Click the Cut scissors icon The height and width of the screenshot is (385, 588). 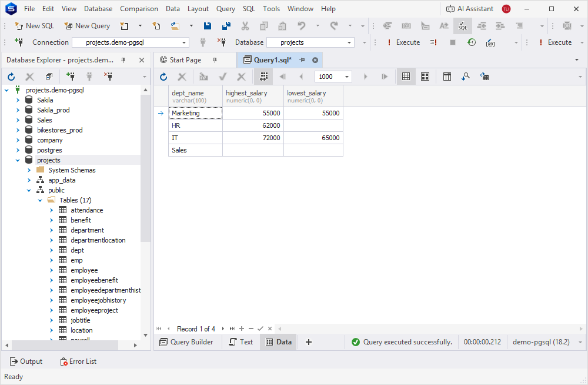[245, 26]
